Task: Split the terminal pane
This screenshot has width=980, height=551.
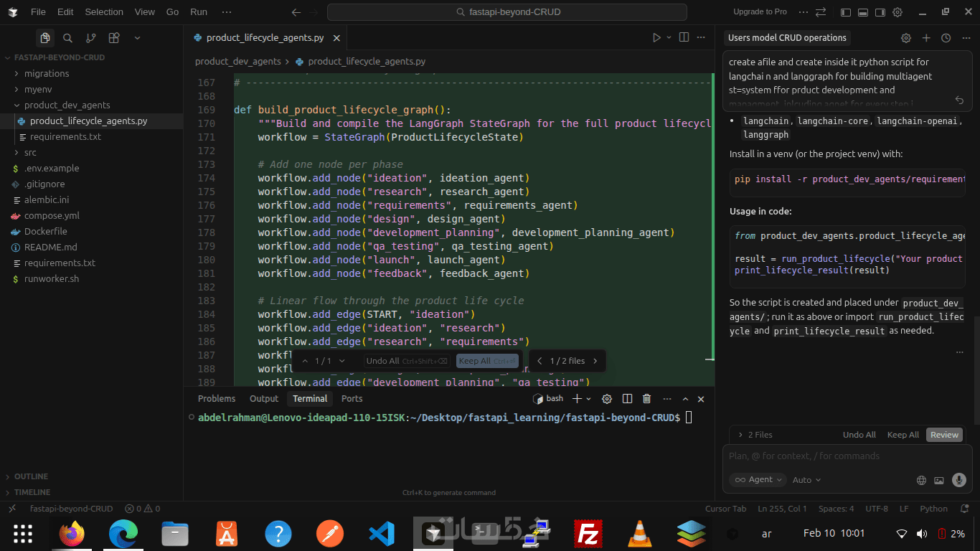Action: tap(627, 399)
